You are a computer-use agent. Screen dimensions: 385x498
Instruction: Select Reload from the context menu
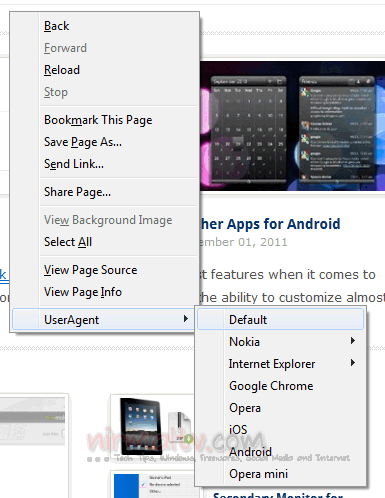click(105, 70)
